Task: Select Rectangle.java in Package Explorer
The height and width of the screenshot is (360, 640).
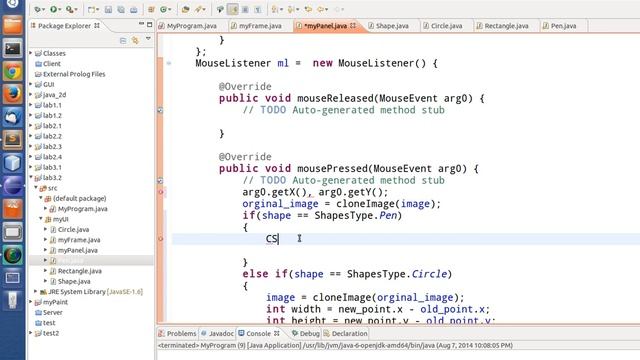Action: (x=80, y=271)
